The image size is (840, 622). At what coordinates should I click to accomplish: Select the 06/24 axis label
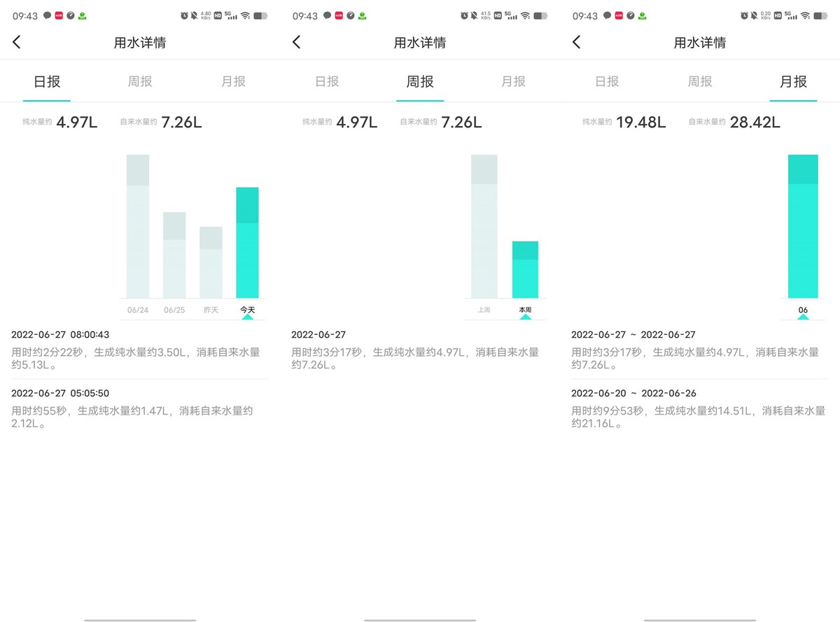coord(138,310)
